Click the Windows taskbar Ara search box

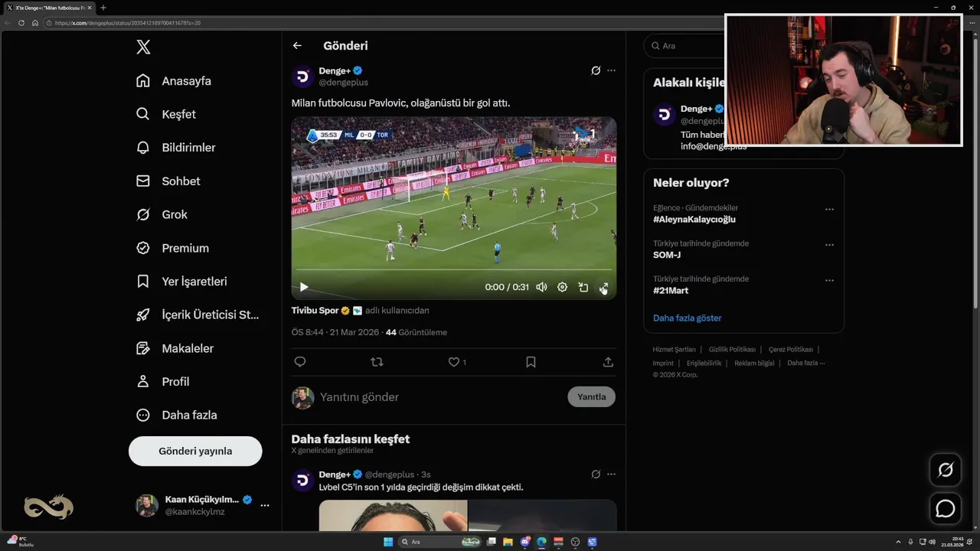[439, 542]
